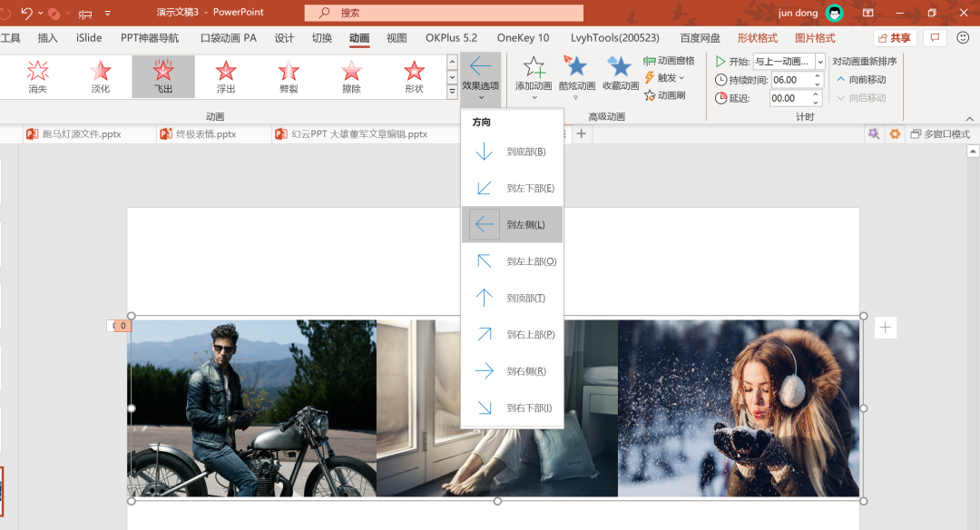This screenshot has height=530, width=980.
Task: Open the 形状格式 shape format tab
Action: pos(757,38)
